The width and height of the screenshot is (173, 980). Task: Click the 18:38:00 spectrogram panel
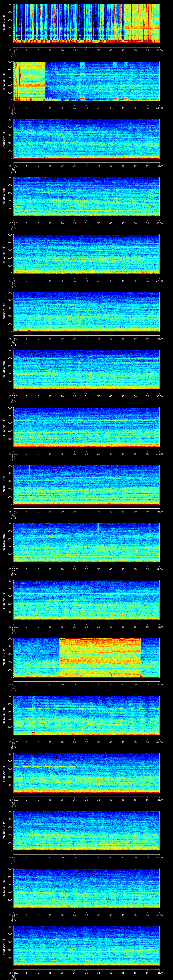(87, 543)
